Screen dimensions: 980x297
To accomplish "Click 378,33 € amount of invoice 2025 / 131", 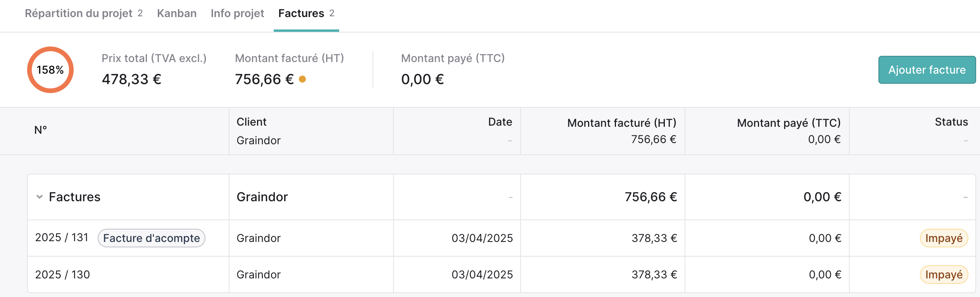I will (x=654, y=238).
